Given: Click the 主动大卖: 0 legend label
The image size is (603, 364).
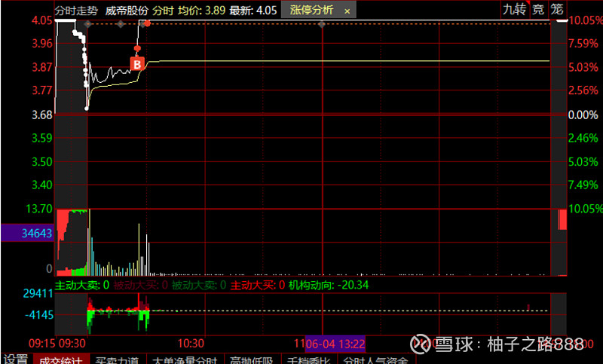Looking at the screenshot, I should [x=82, y=285].
